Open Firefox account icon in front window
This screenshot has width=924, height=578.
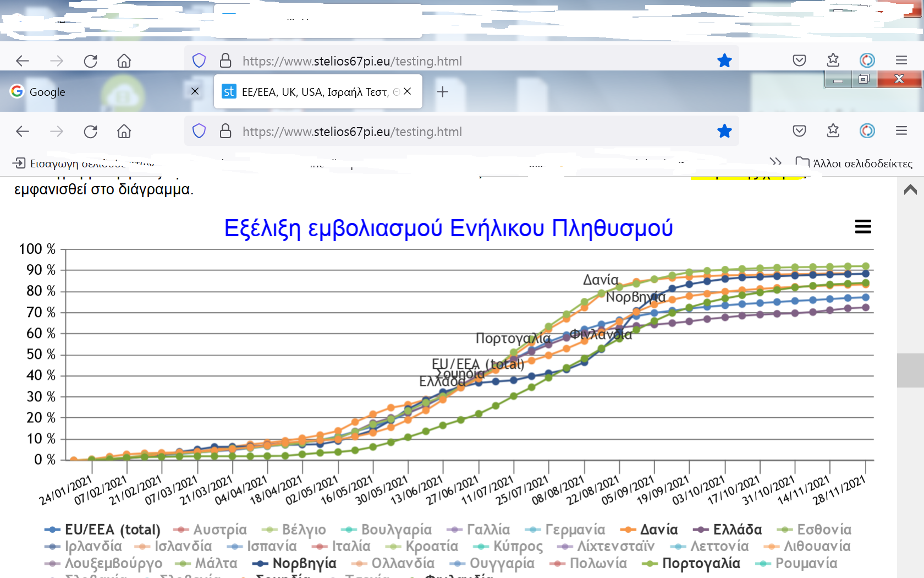[867, 130]
